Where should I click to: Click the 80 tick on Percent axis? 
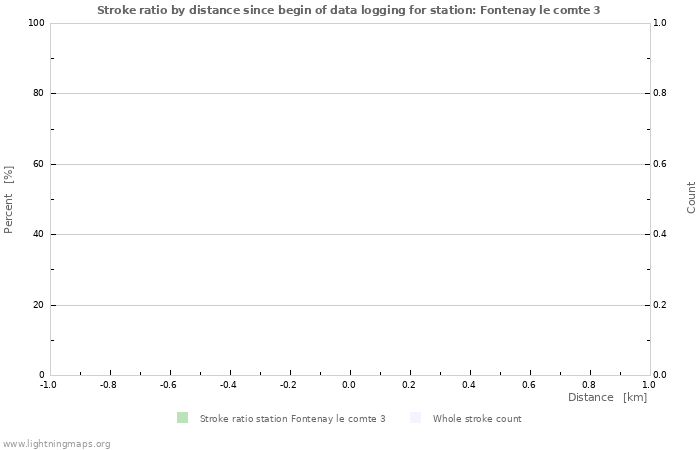point(38,94)
